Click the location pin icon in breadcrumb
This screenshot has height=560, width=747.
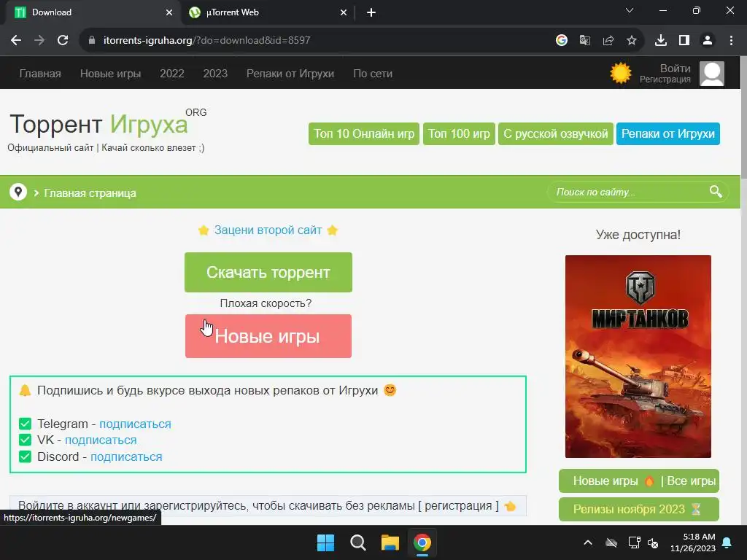click(x=18, y=192)
